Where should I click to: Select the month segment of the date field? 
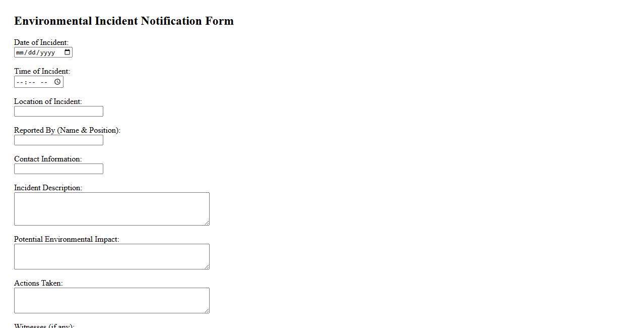tap(20, 52)
